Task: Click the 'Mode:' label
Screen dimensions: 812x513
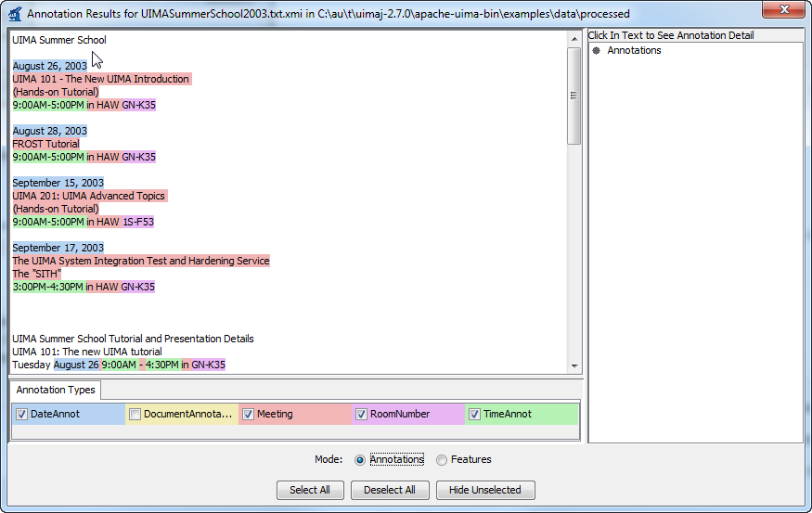Action: point(329,459)
